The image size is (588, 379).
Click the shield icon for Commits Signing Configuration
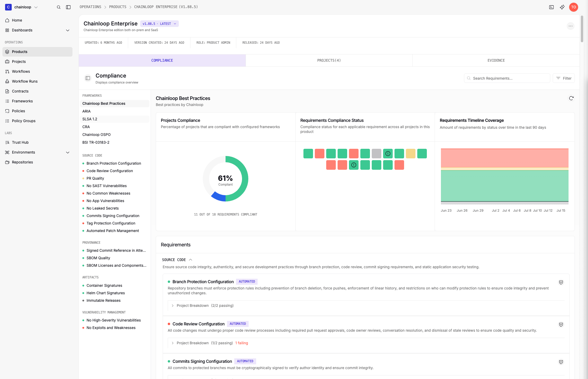coord(561,362)
